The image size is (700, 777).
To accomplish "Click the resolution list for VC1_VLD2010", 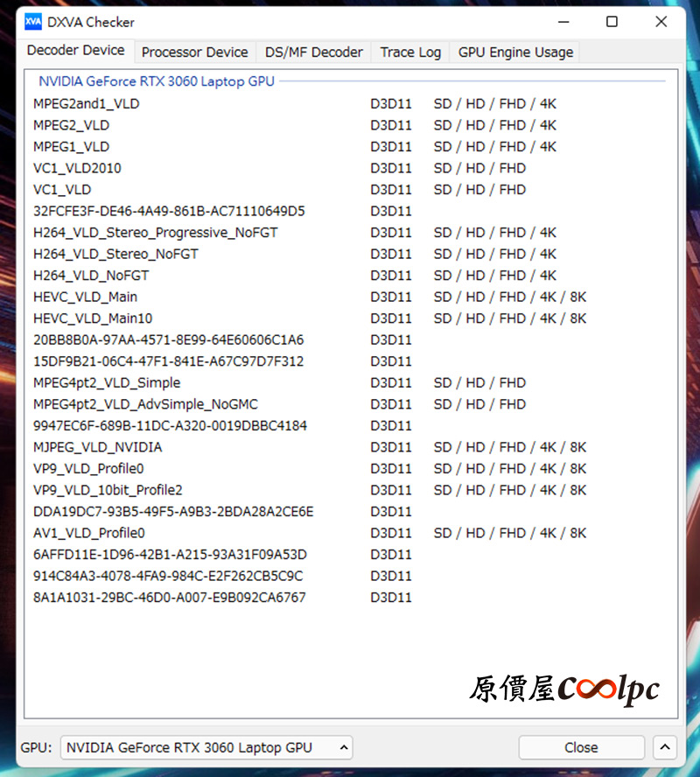I will [x=479, y=169].
